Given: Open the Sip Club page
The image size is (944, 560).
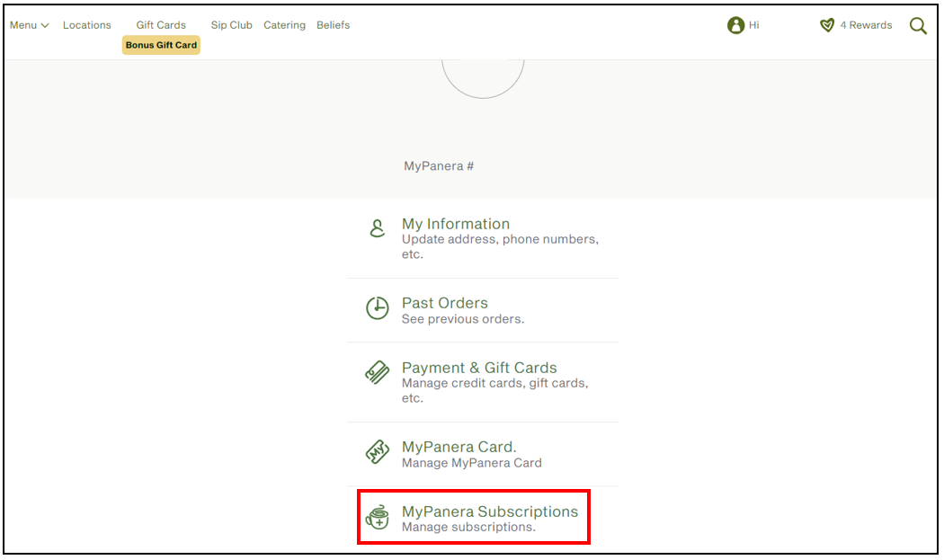Looking at the screenshot, I should pyautogui.click(x=231, y=25).
